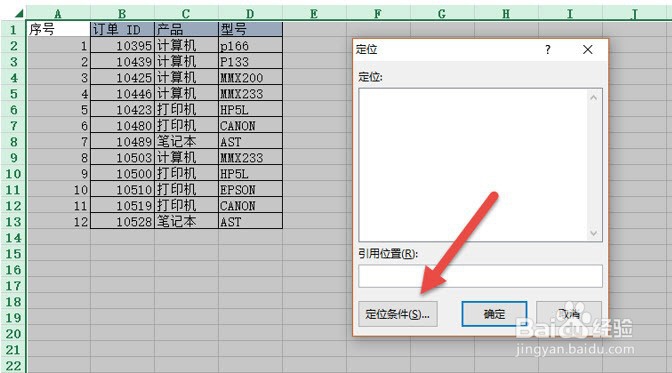
Task: Select column B header
Action: coord(122,14)
